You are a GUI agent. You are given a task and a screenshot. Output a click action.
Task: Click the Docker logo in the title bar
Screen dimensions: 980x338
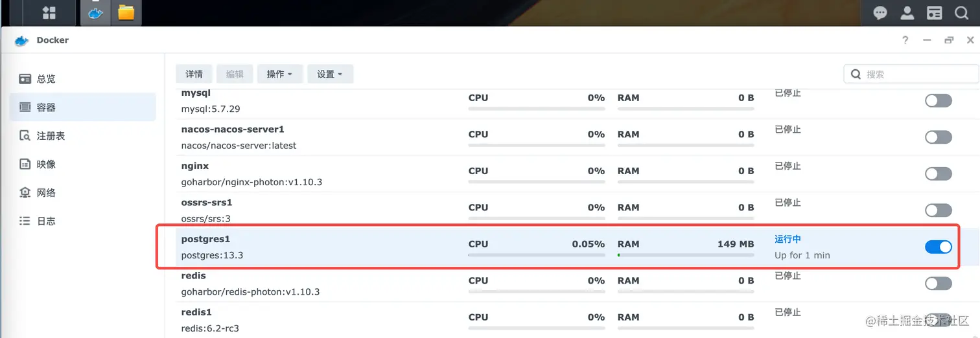(x=21, y=40)
